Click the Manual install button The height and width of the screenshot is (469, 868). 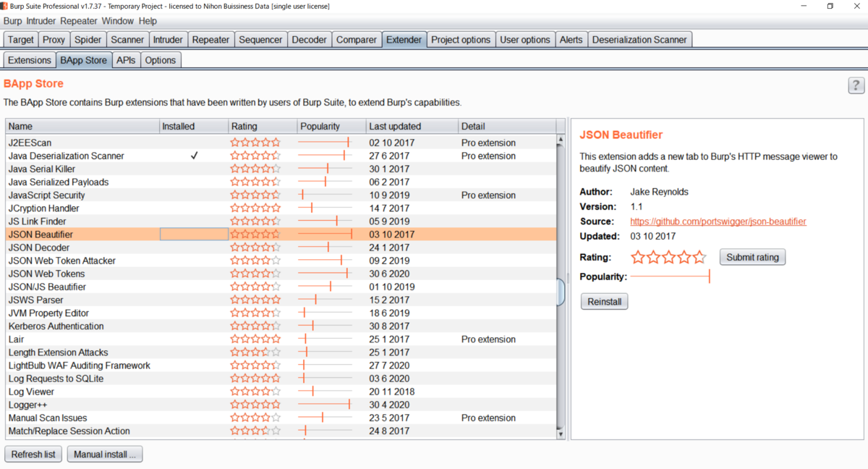point(105,455)
